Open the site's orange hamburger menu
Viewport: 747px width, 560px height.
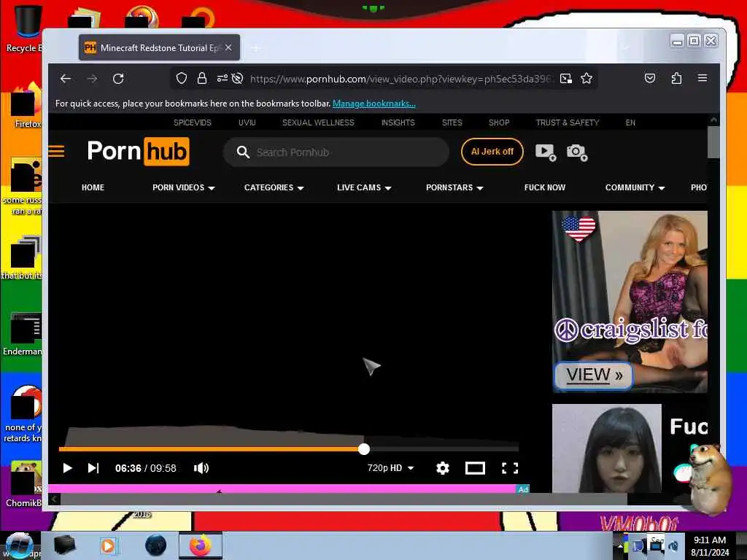[x=57, y=152]
